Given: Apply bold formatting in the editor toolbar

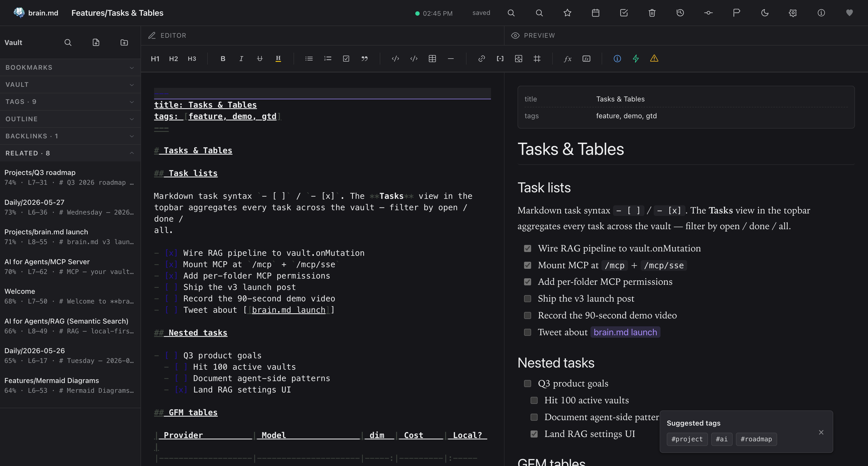Looking at the screenshot, I should pyautogui.click(x=223, y=59).
